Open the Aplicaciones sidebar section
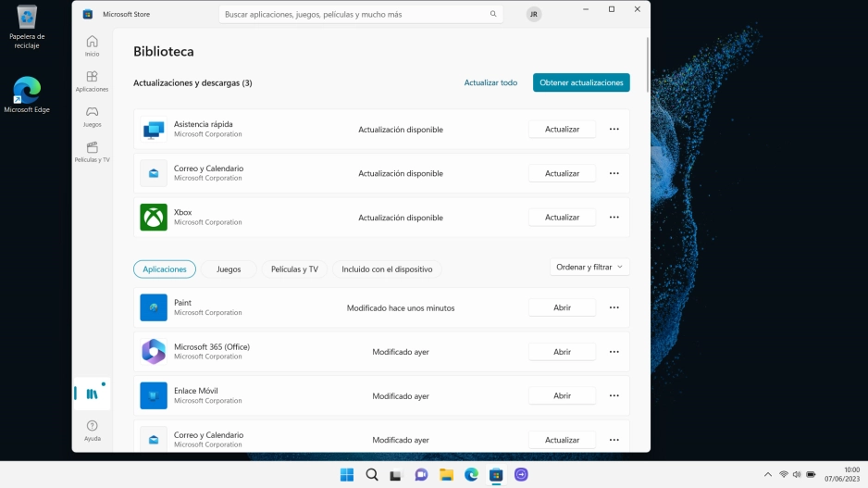Screen dimensions: 868x488 (x=92, y=81)
